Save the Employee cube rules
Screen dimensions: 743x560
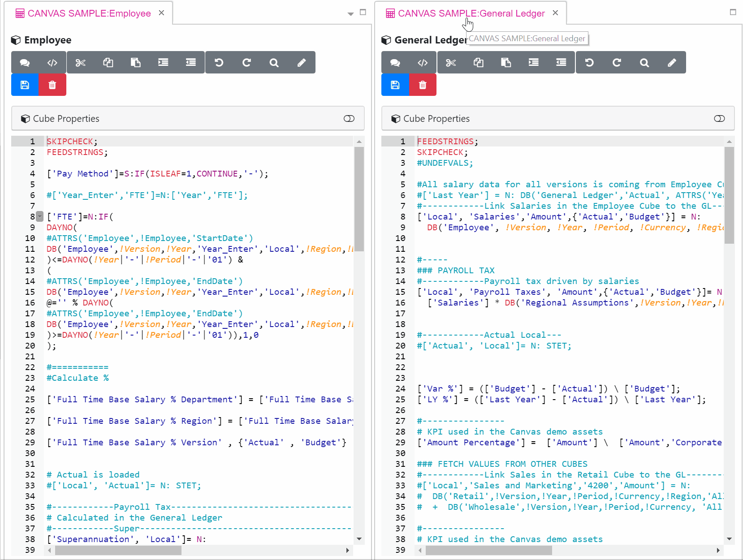pyautogui.click(x=25, y=85)
